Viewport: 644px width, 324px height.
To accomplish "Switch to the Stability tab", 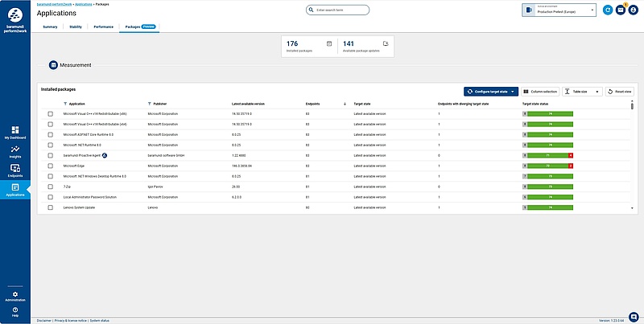I will click(76, 27).
